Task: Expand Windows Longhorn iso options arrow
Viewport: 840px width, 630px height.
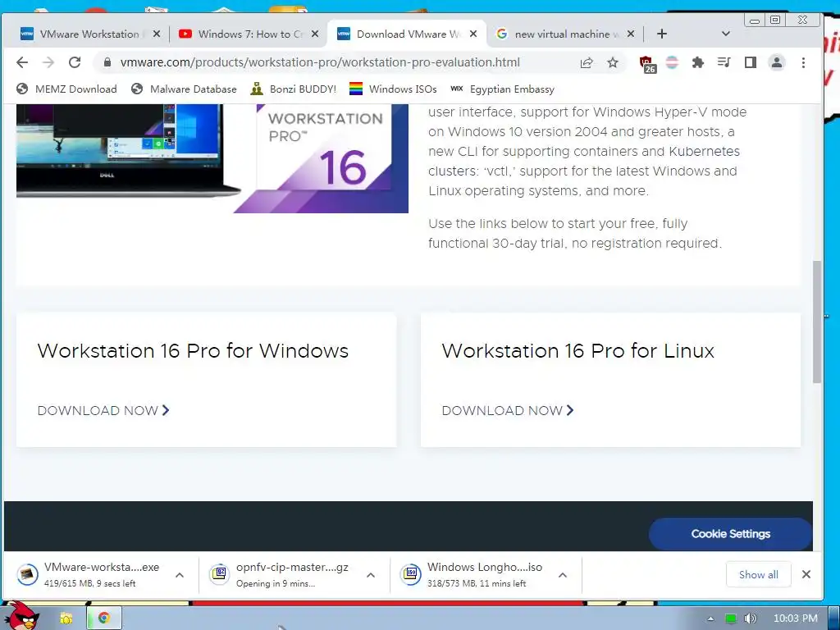Action: pyautogui.click(x=563, y=575)
